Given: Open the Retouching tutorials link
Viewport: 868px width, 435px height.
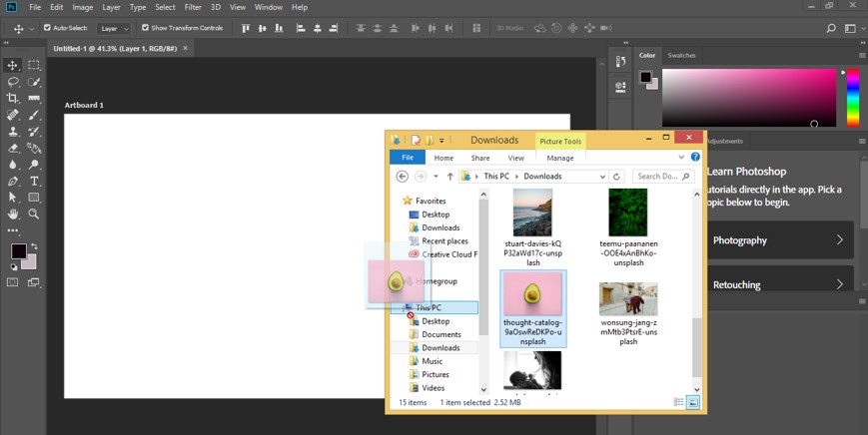Looking at the screenshot, I should pyautogui.click(x=778, y=284).
